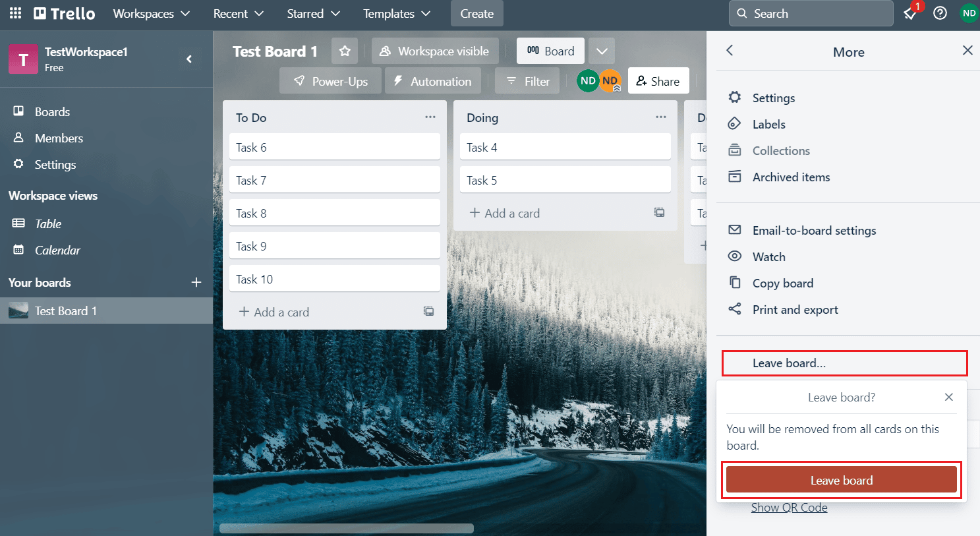Open Recent dropdown in top bar

pyautogui.click(x=239, y=13)
